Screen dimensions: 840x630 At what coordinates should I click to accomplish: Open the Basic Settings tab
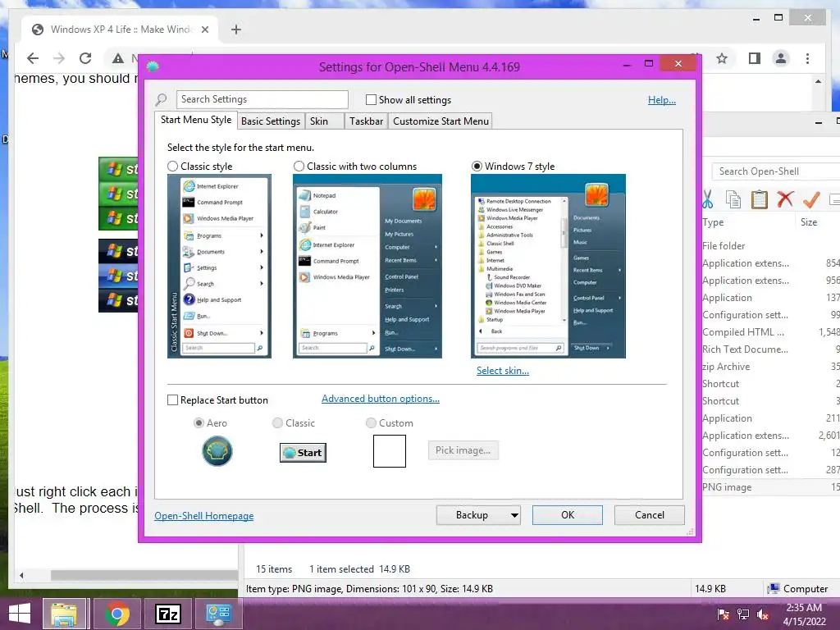271,121
